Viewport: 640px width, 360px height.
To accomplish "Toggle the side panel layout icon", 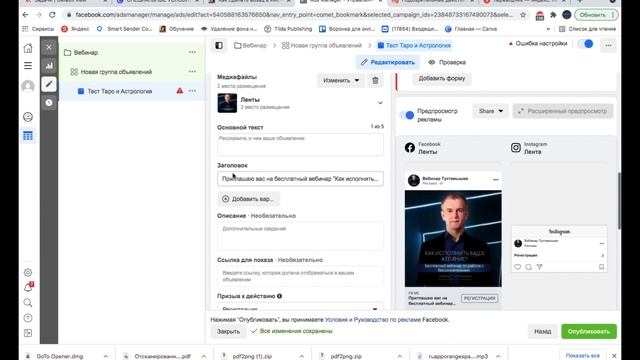I will 219,45.
